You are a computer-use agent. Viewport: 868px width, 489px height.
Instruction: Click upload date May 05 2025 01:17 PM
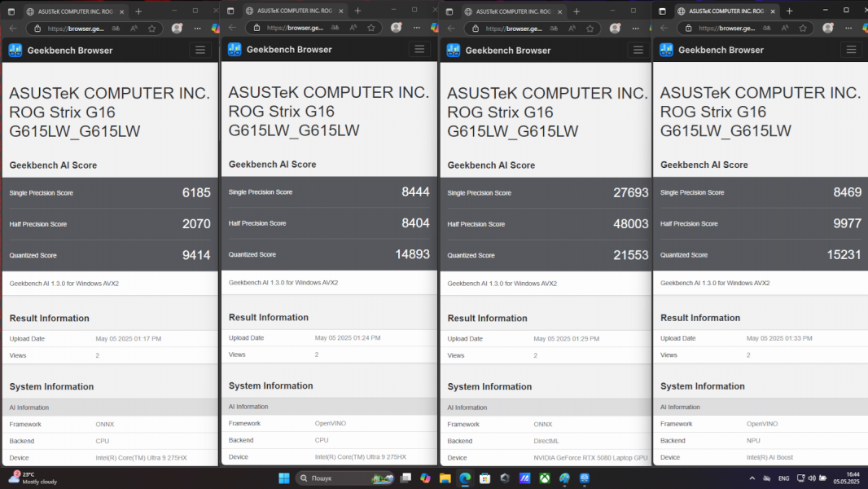tap(129, 339)
